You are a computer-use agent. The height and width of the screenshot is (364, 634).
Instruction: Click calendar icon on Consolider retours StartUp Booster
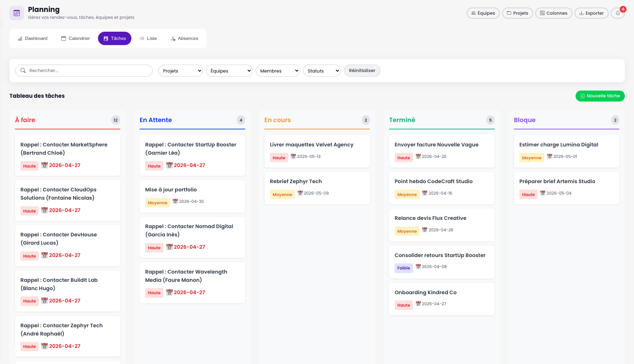click(418, 266)
